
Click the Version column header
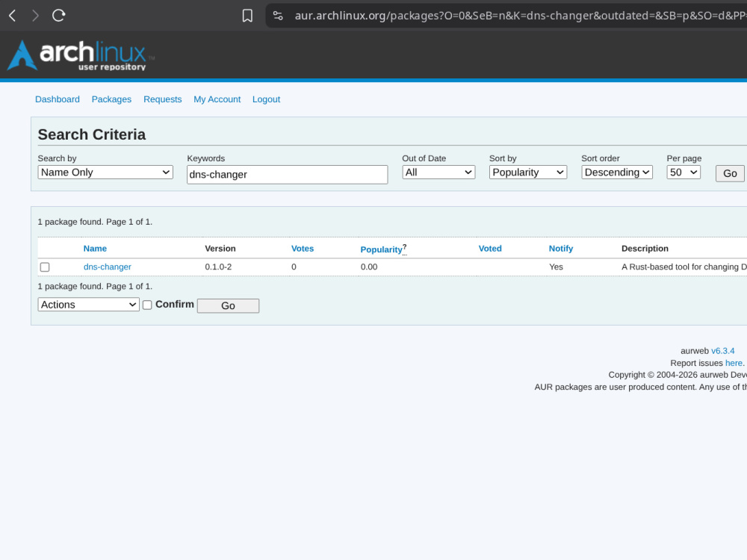[x=220, y=249]
